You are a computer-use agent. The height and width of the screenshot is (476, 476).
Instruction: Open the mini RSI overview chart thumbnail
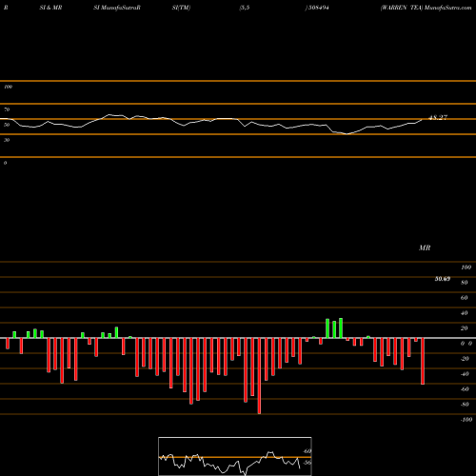point(235,456)
